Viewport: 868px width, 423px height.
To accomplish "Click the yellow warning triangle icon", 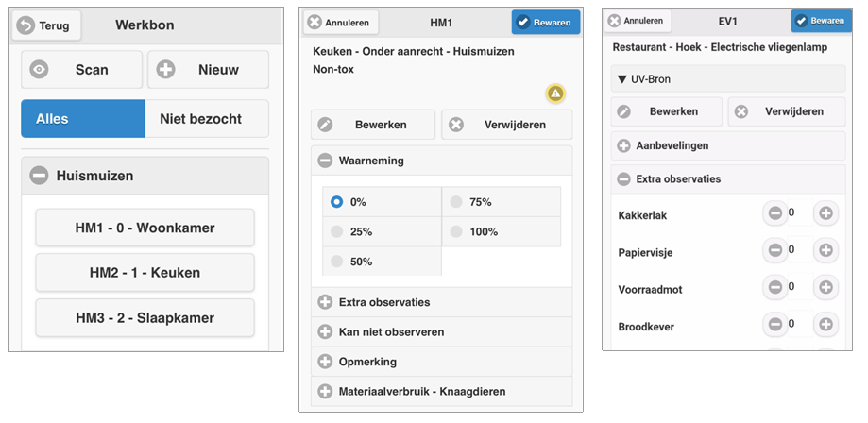I will click(x=555, y=93).
